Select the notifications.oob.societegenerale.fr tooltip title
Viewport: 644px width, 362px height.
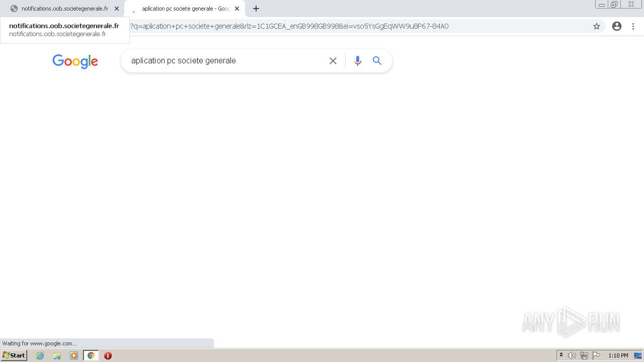click(x=64, y=26)
